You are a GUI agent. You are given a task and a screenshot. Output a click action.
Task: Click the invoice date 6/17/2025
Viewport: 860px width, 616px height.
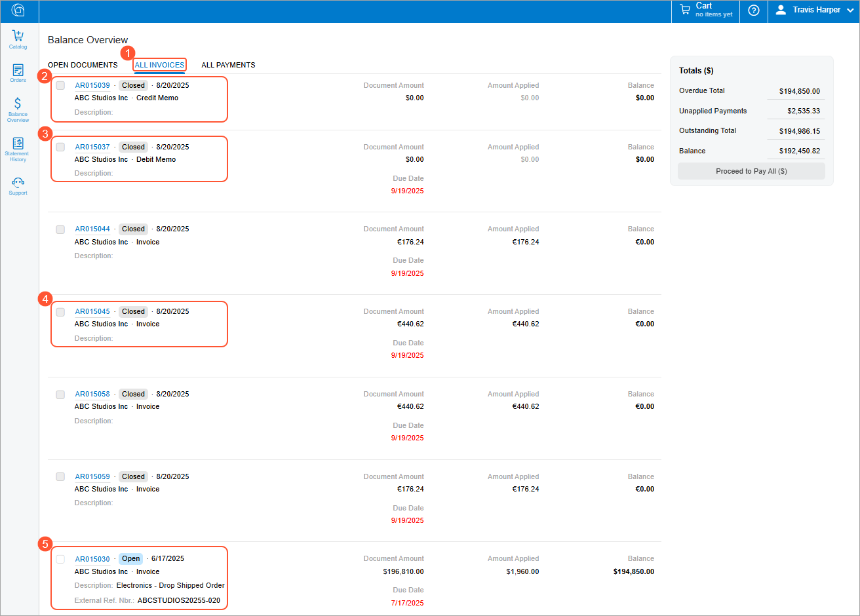[x=168, y=559]
